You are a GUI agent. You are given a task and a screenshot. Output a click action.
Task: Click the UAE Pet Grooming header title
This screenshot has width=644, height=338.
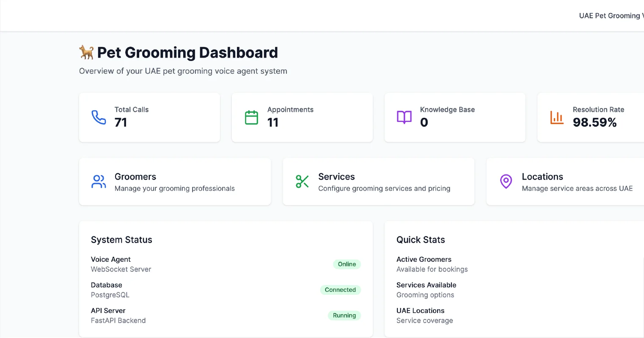tap(611, 16)
